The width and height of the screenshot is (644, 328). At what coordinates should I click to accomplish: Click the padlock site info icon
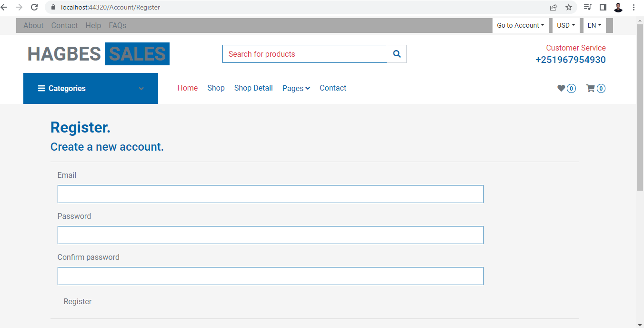click(x=53, y=7)
